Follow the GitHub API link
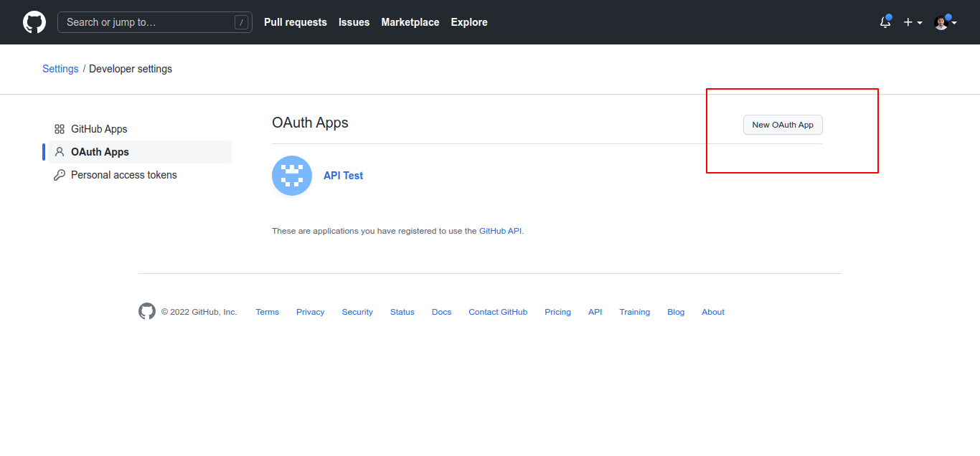The height and width of the screenshot is (456, 980). point(500,231)
